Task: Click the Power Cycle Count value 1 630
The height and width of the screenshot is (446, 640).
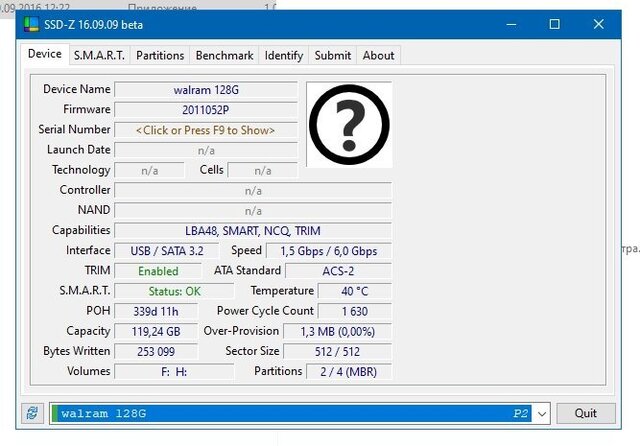Action: 354,311
